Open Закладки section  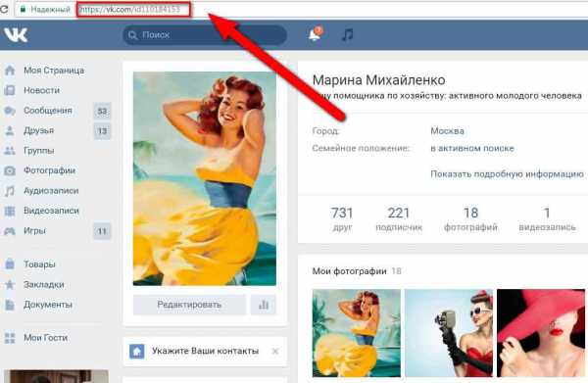44,284
